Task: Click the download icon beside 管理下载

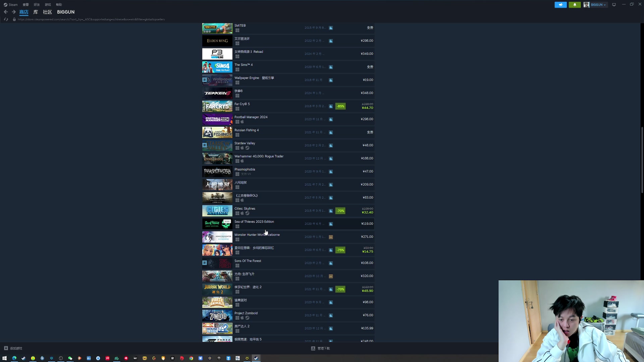Action: tap(313, 348)
